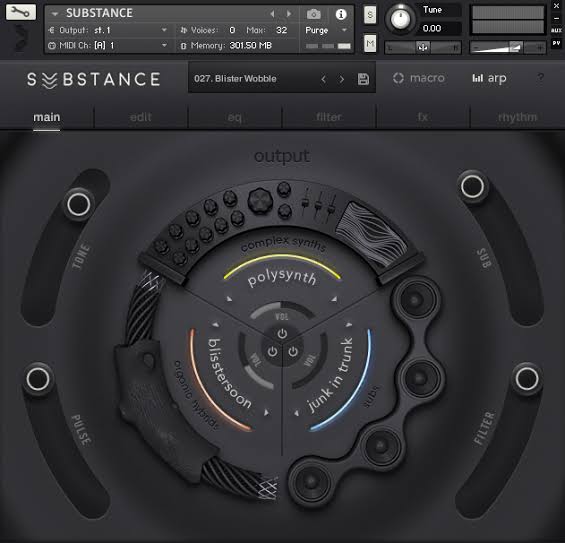565x543 pixels.
Task: Open the Purge dropdown menu
Action: 326,30
